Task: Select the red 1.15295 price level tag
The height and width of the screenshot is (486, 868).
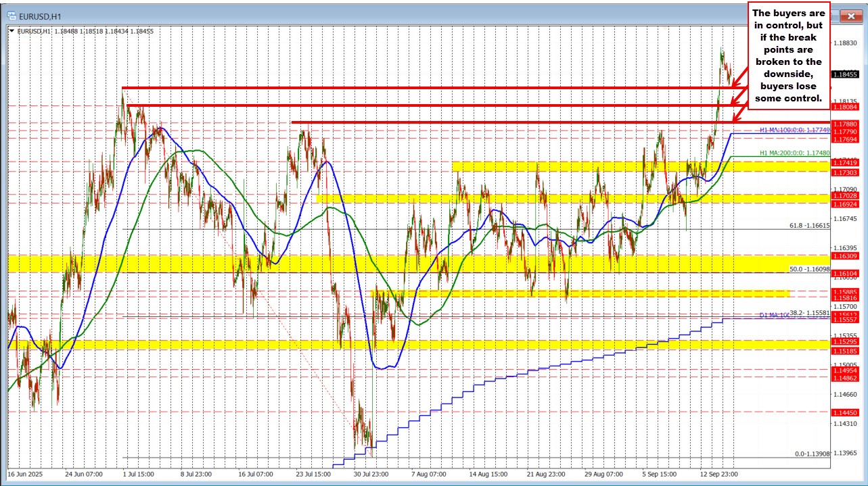Action: 846,342
